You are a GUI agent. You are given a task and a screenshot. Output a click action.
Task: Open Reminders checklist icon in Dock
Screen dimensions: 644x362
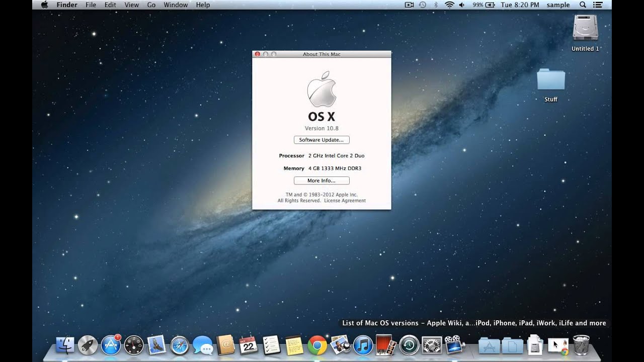272,345
